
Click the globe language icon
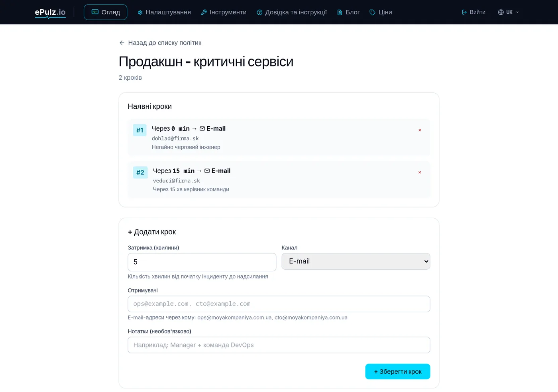(501, 12)
